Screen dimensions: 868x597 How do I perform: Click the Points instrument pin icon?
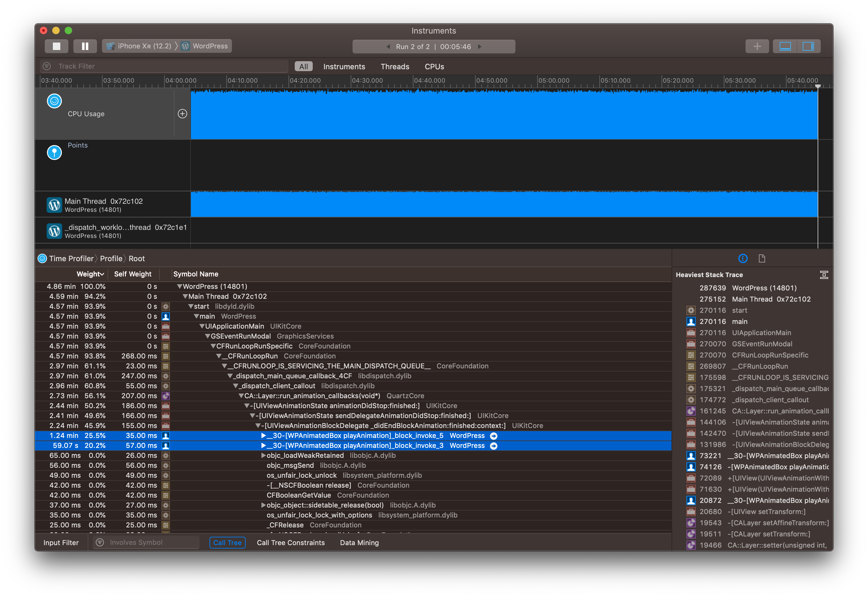pyautogui.click(x=54, y=152)
